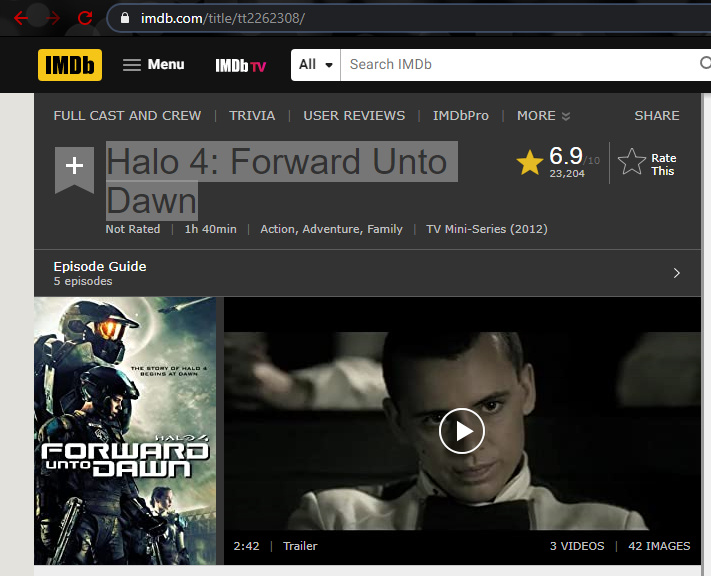Visit the IMDbPro link
The width and height of the screenshot is (711, 576).
click(461, 116)
